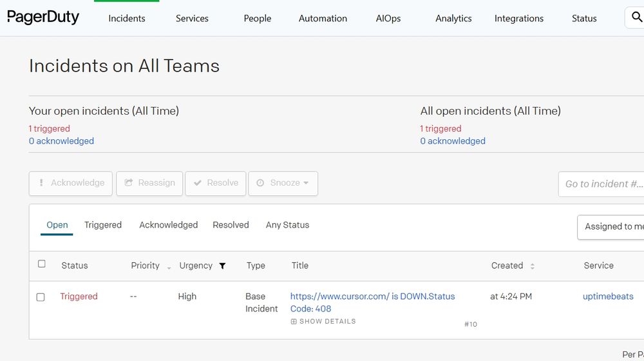Click the #10 incident number

click(x=471, y=324)
